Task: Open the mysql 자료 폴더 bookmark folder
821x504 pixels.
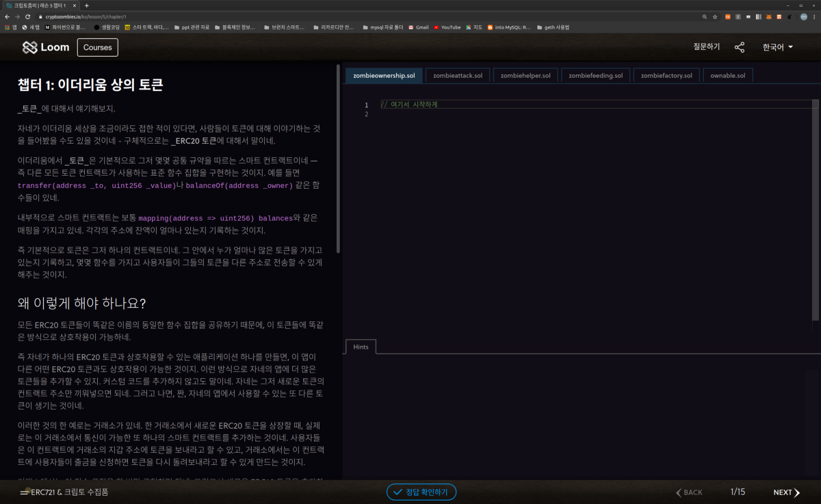Action: tap(382, 27)
